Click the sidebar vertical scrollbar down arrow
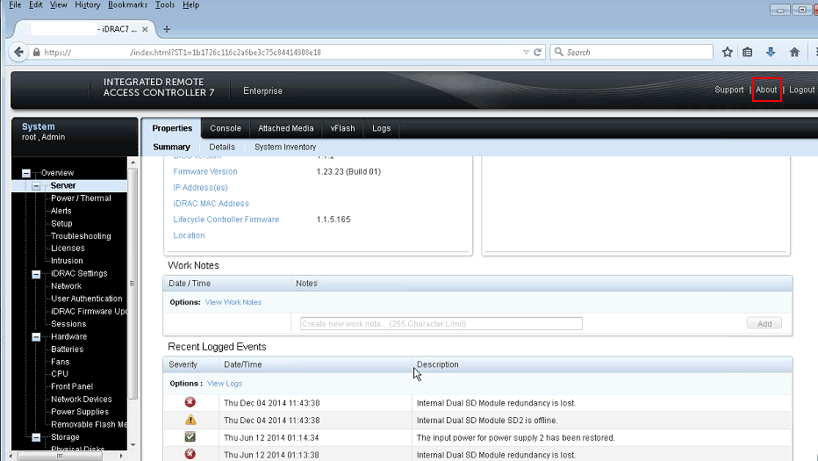The height and width of the screenshot is (461, 818). click(133, 445)
